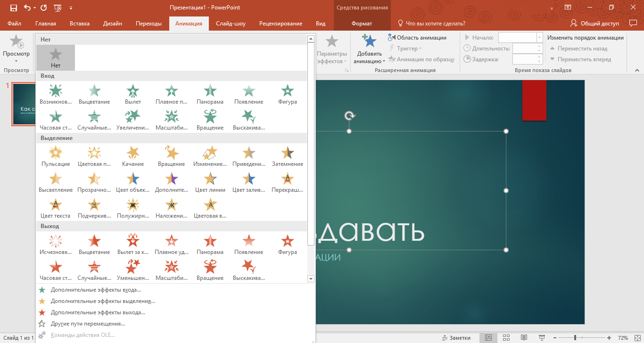Switch to the Переходы ribbon tab
This screenshot has height=343, width=644.
tap(149, 24)
